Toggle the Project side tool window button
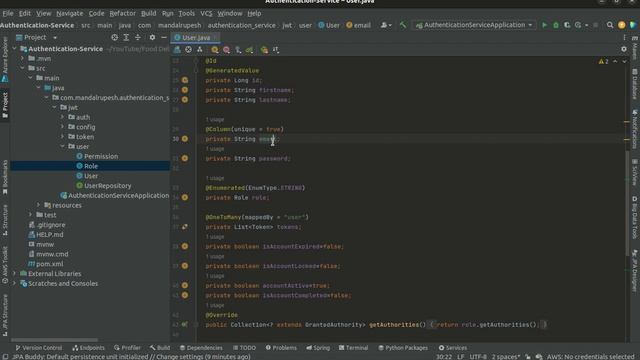This screenshot has width=640, height=360. (5, 105)
